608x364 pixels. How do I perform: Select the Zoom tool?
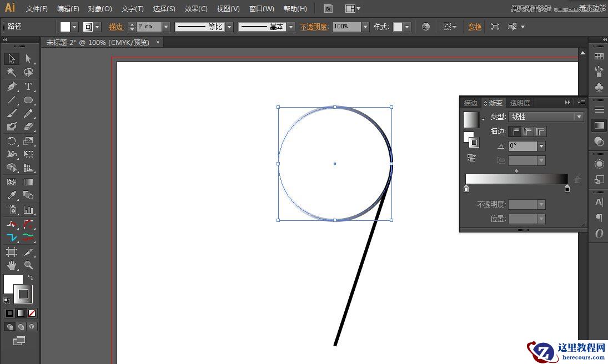(29, 266)
